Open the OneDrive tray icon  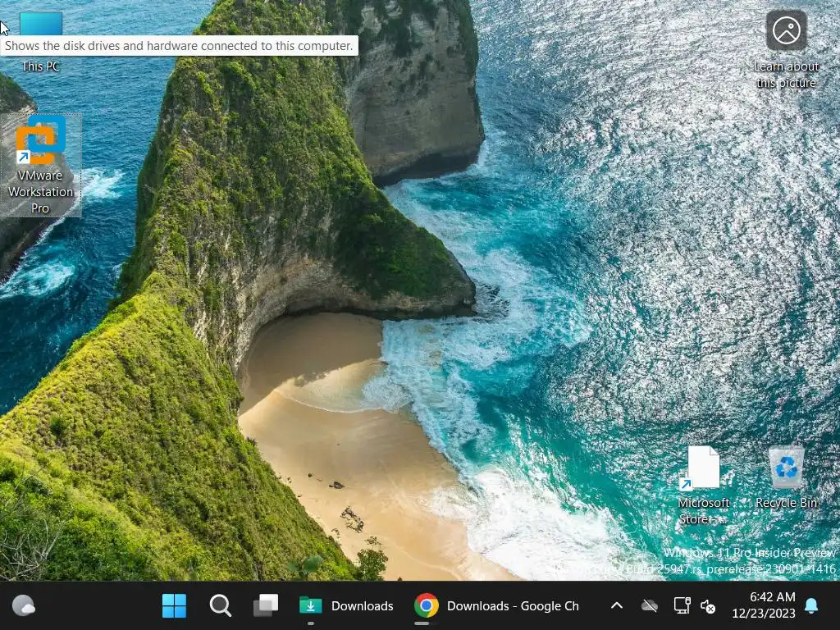pos(650,606)
